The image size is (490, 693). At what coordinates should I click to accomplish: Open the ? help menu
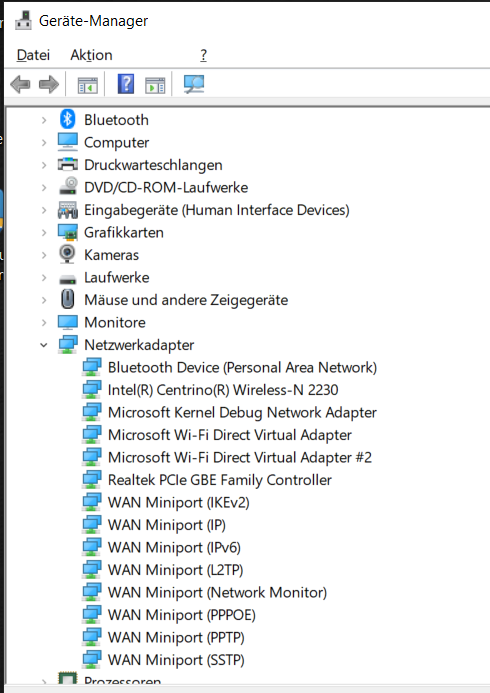pos(203,55)
